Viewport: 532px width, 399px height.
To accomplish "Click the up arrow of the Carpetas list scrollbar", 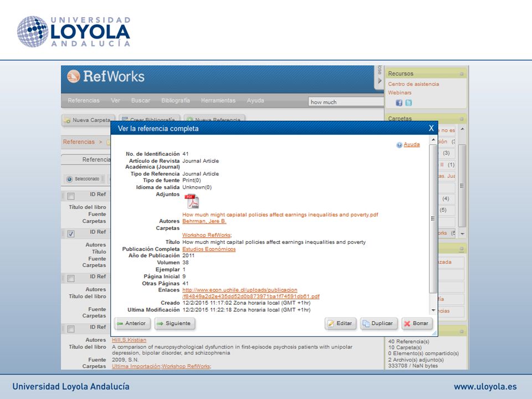I will [x=462, y=129].
